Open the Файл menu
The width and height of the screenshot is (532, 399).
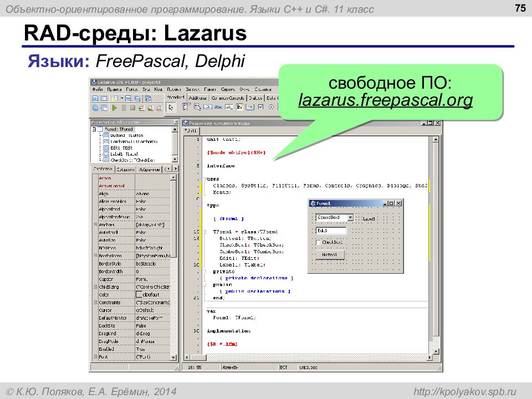[98, 89]
